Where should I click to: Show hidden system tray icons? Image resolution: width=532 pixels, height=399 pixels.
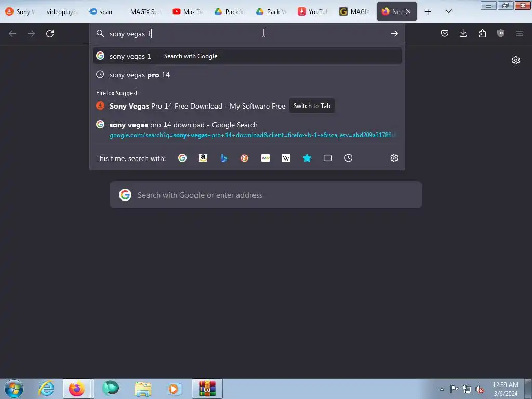(x=442, y=389)
